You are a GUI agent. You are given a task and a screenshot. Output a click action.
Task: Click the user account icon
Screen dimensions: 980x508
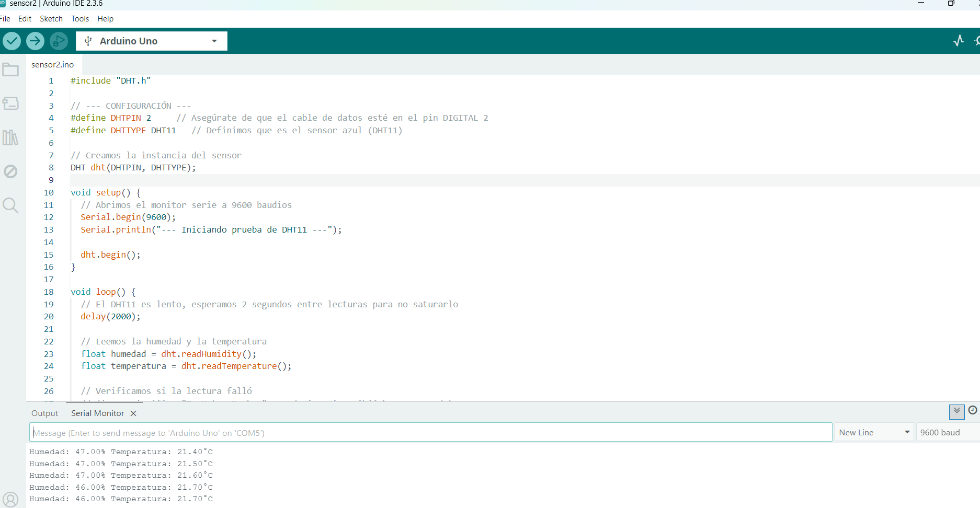pos(10,499)
